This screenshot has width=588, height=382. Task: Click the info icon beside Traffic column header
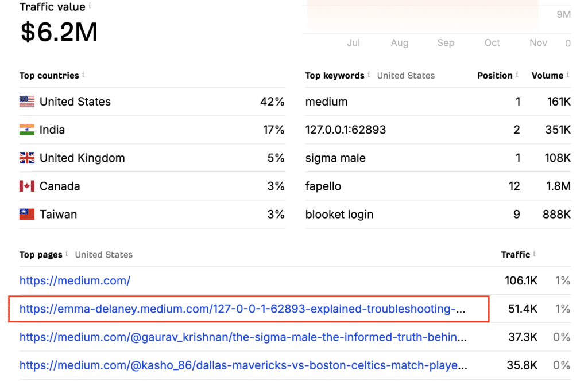(535, 254)
